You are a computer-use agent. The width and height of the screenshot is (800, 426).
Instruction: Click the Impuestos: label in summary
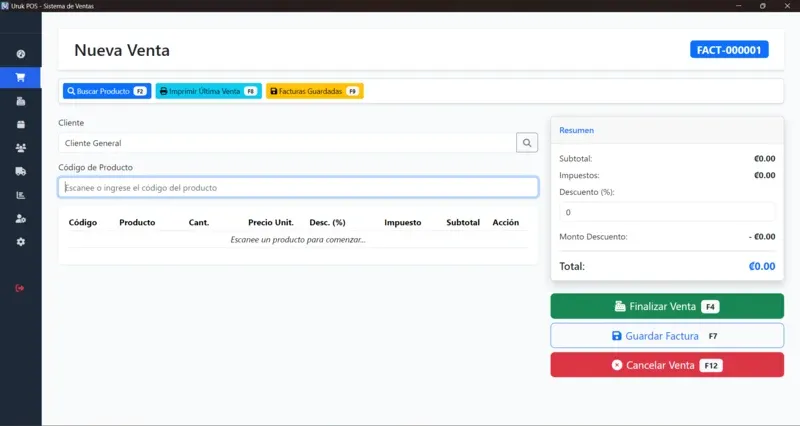click(579, 176)
